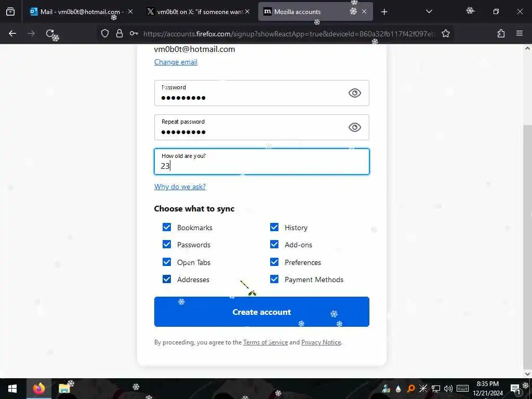Click the orange magnifier tray icon
This screenshot has height=399, width=532.
[x=411, y=389]
